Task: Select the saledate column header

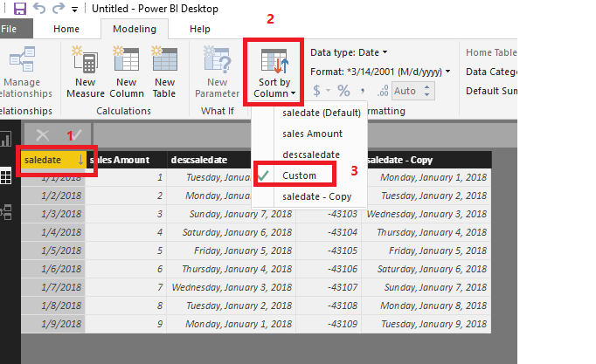Action: [53, 160]
